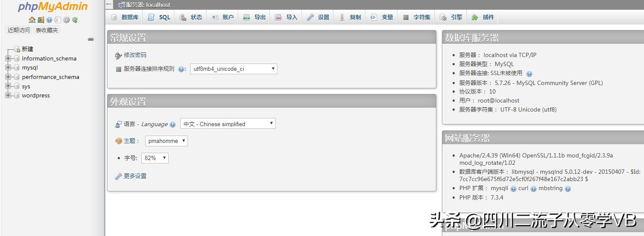Open navigation panel settings gear icon
The height and width of the screenshot is (236, 644).
[66, 20]
